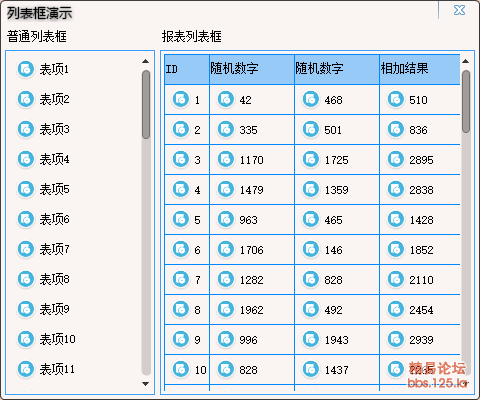Click the first 随机数字 column header

252,69
